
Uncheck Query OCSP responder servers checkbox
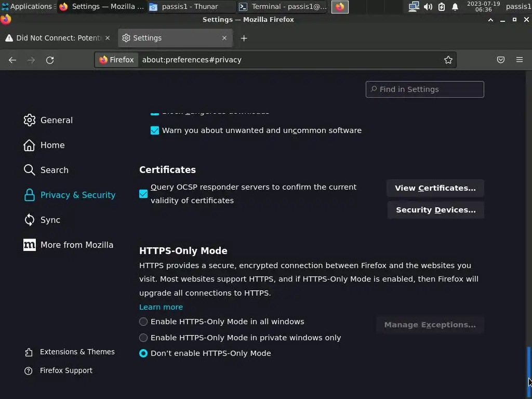click(x=143, y=194)
